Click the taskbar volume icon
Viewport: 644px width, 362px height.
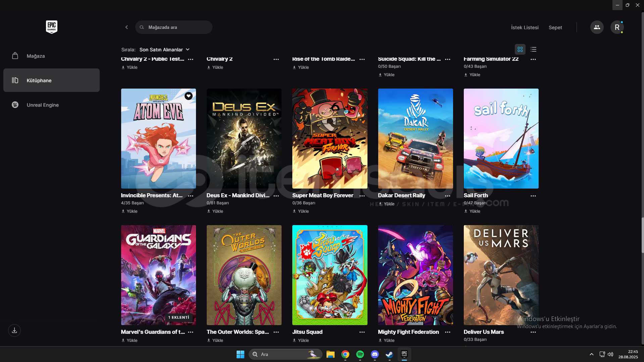pos(610,354)
